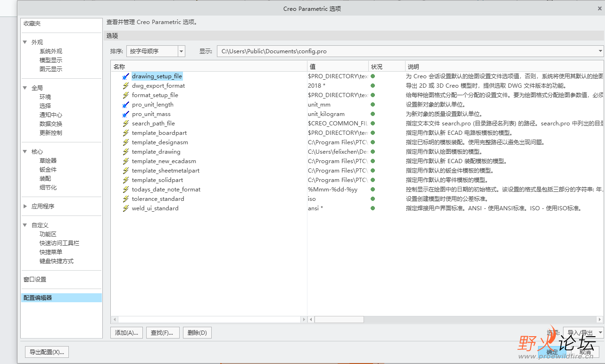Collapse the 全局 tree section

(x=25, y=88)
